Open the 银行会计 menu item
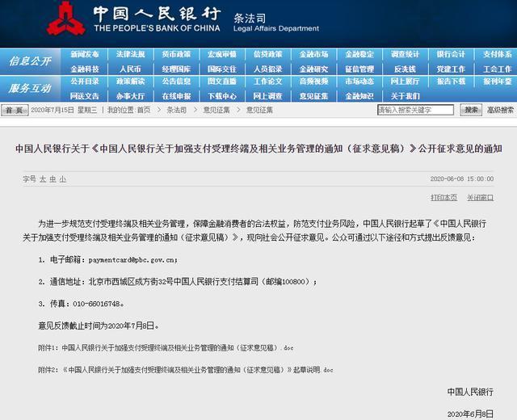This screenshot has width=517, height=420. 451,54
